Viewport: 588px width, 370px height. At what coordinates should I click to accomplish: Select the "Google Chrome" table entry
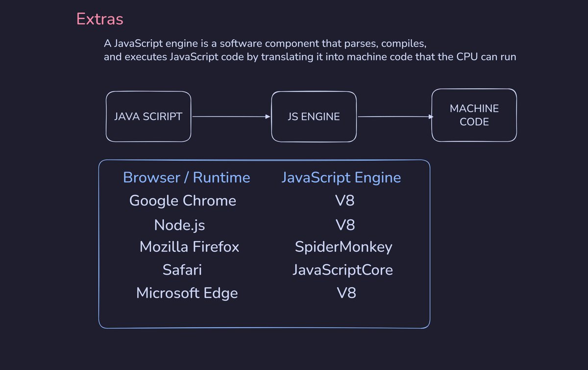click(x=183, y=201)
